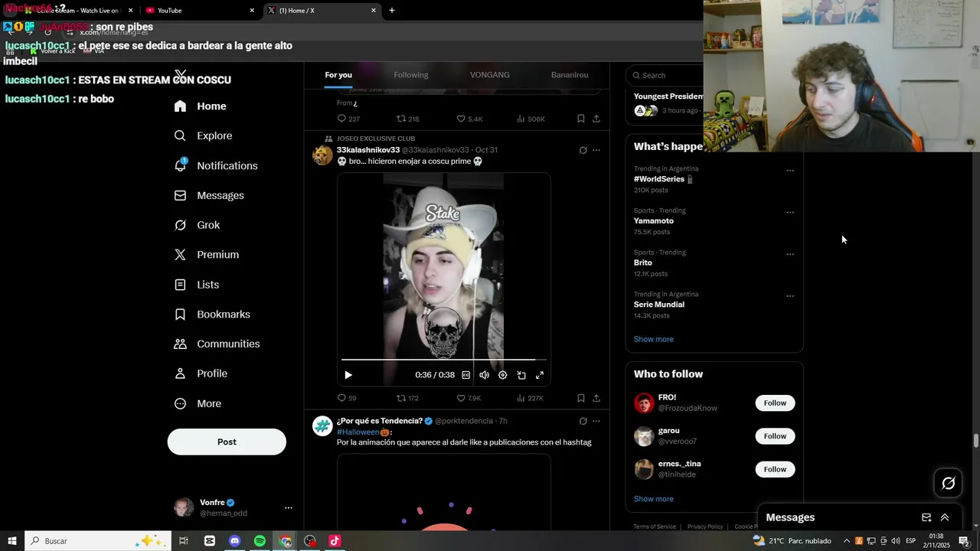
Task: Click the Post button
Action: click(227, 442)
